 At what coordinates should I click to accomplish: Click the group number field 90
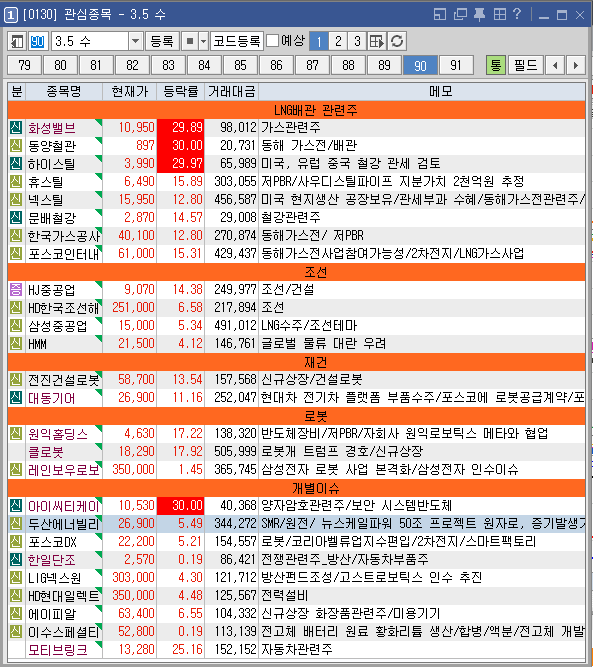coord(38,41)
